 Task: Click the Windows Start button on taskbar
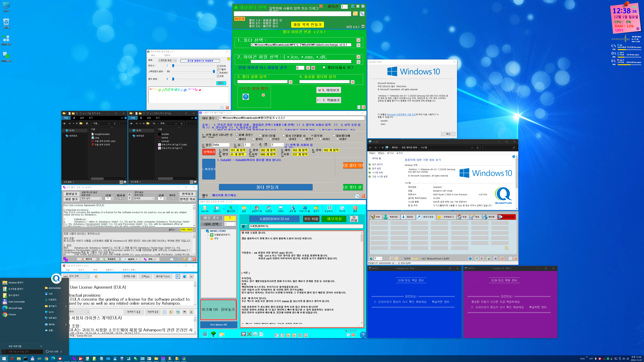coord(4,358)
